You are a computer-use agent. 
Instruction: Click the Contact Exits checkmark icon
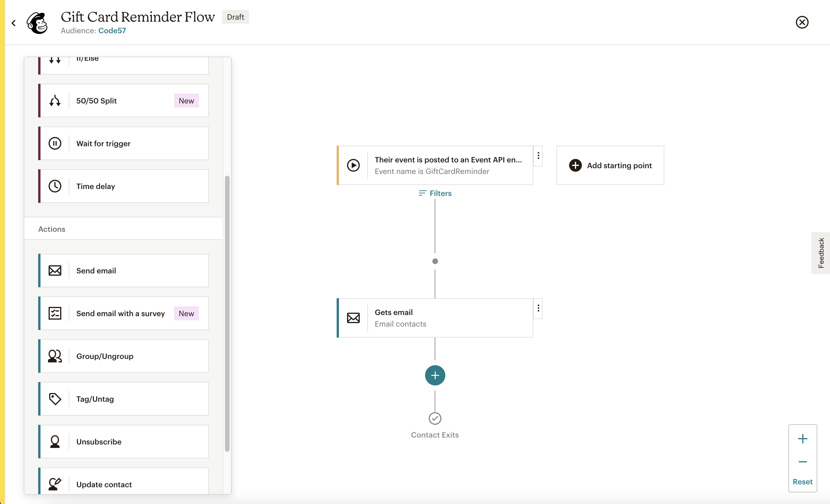pyautogui.click(x=435, y=418)
